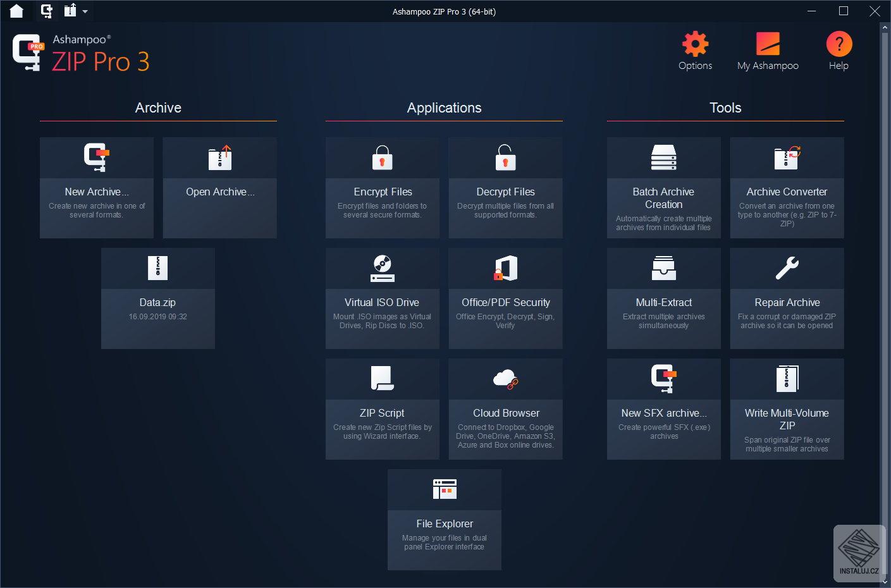Click the Cloud Browser cloud icon
This screenshot has height=588, width=891.
[506, 379]
